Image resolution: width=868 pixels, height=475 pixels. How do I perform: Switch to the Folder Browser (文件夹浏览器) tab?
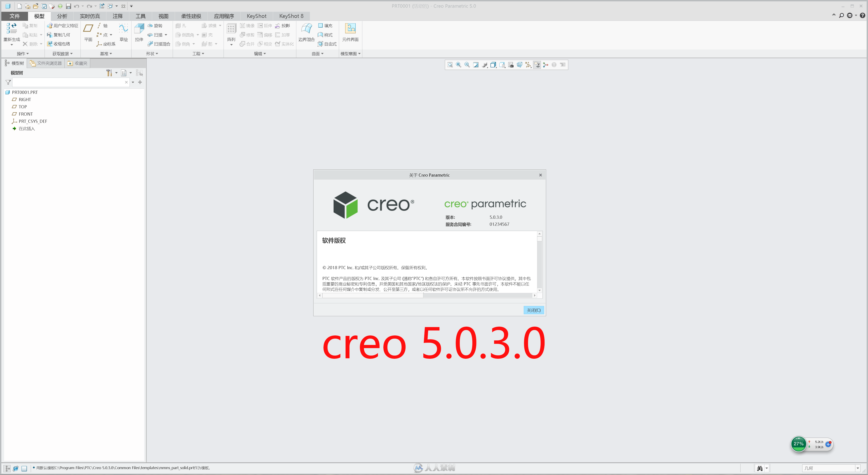46,63
